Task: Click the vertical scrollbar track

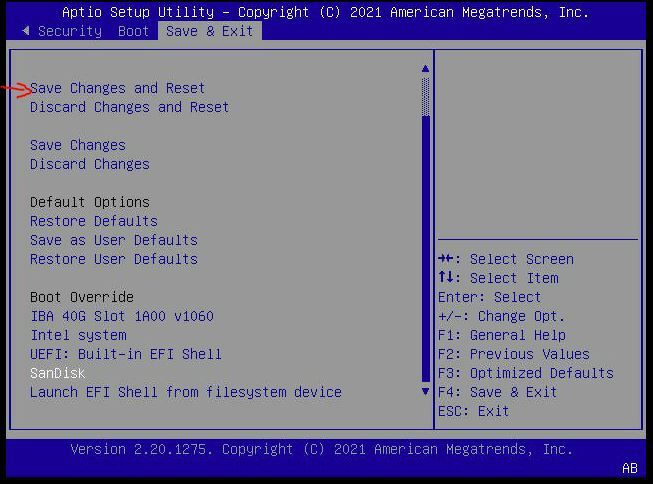Action: click(425, 250)
